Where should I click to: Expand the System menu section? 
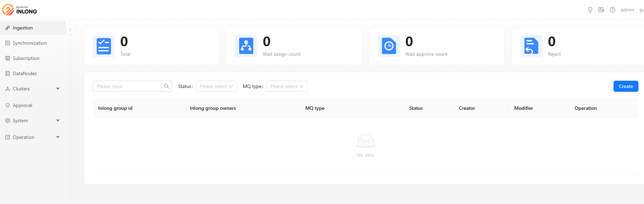(33, 121)
